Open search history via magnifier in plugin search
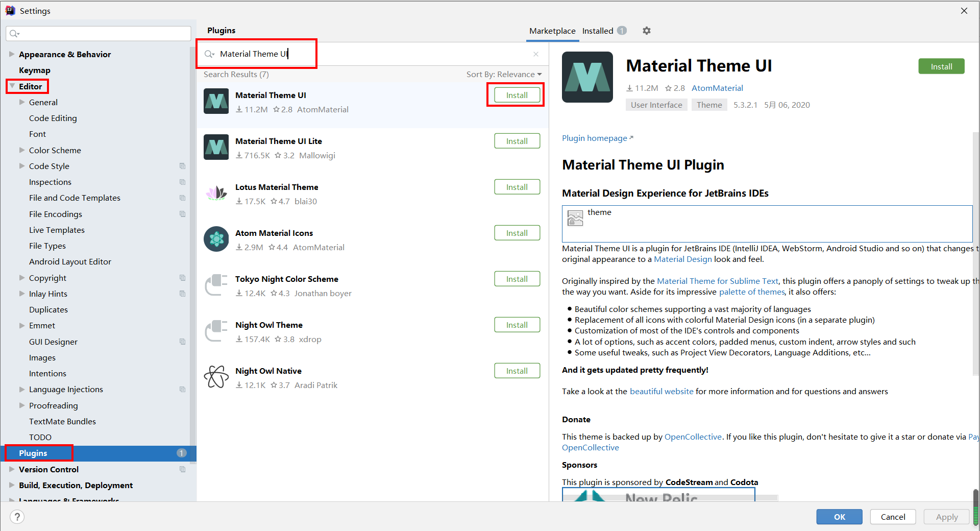The image size is (980, 531). point(209,54)
